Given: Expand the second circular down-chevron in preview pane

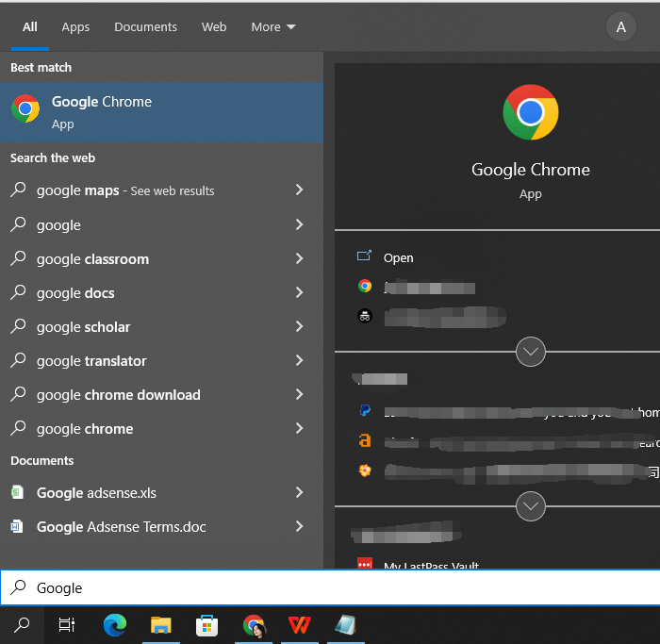Looking at the screenshot, I should point(531,506).
